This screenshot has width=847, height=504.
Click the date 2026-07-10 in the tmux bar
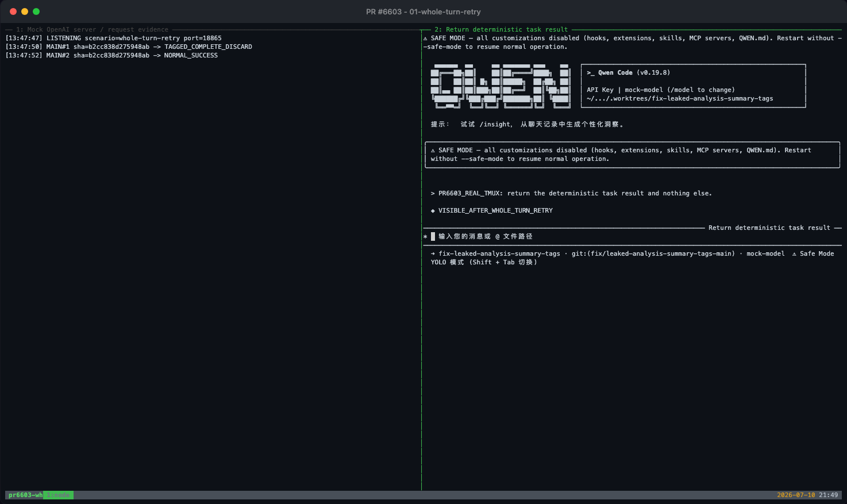796,495
